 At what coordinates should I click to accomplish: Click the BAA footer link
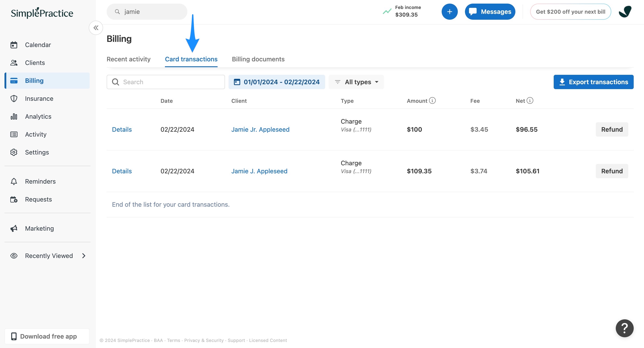pos(158,340)
